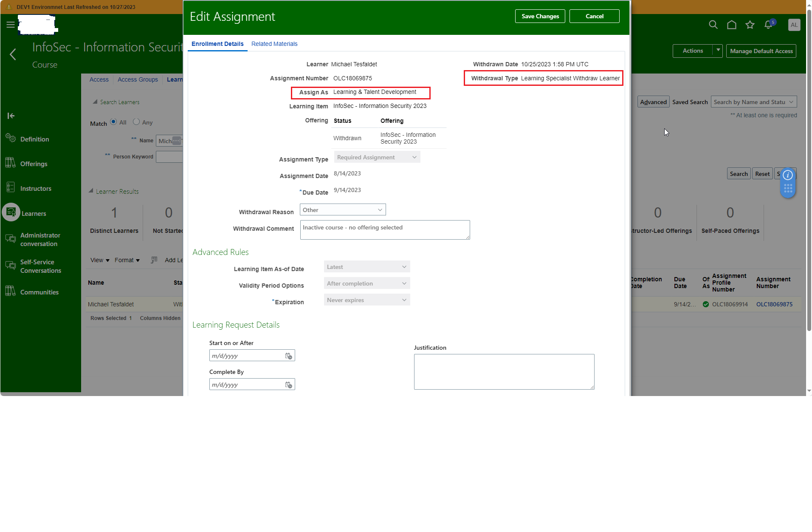Open assignment number OLC18069875 link
This screenshot has width=812, height=532.
coord(774,304)
